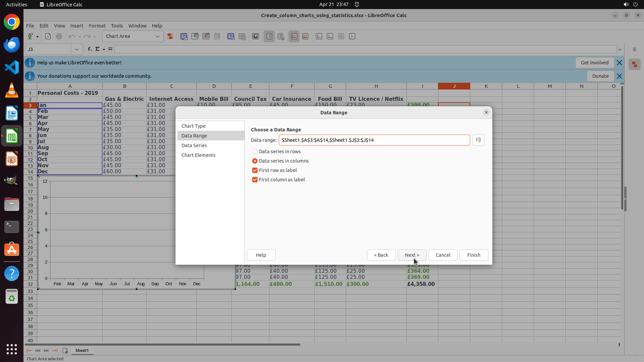Click the Format Selection toolbar icon
The image size is (644, 362).
(170, 36)
